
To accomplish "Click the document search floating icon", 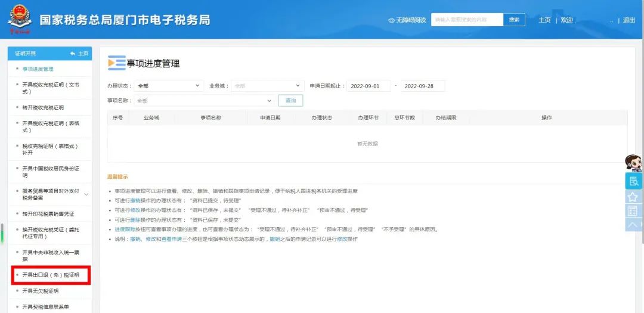I will [633, 181].
